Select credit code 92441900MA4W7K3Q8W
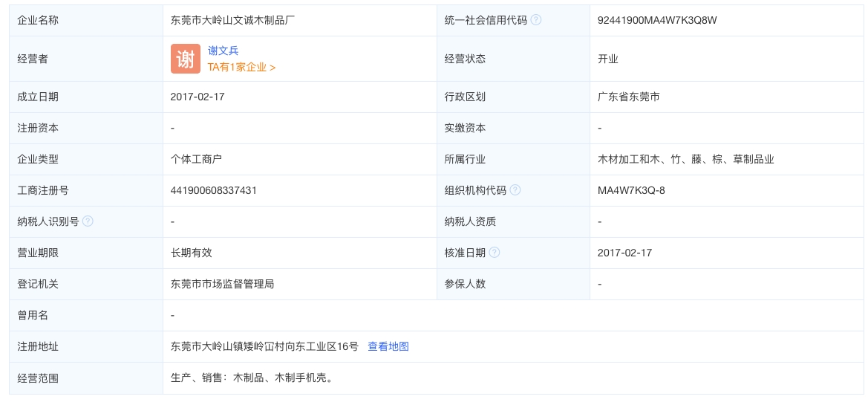 [x=658, y=21]
